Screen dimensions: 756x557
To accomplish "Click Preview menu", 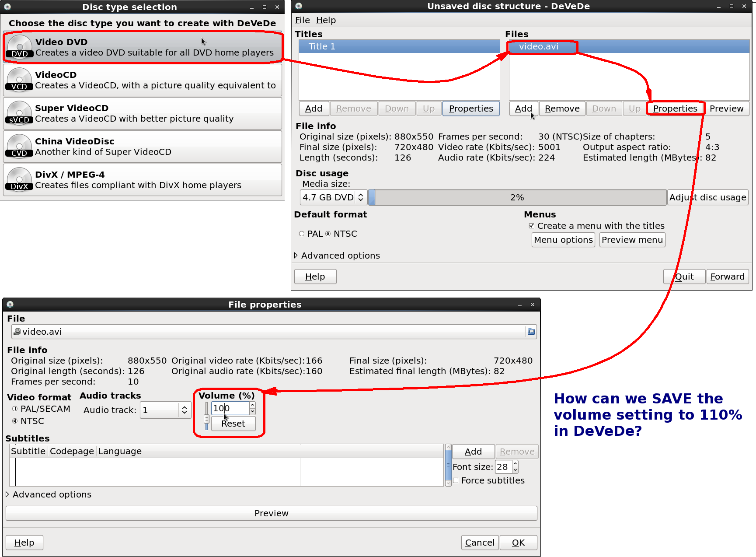I will [632, 240].
